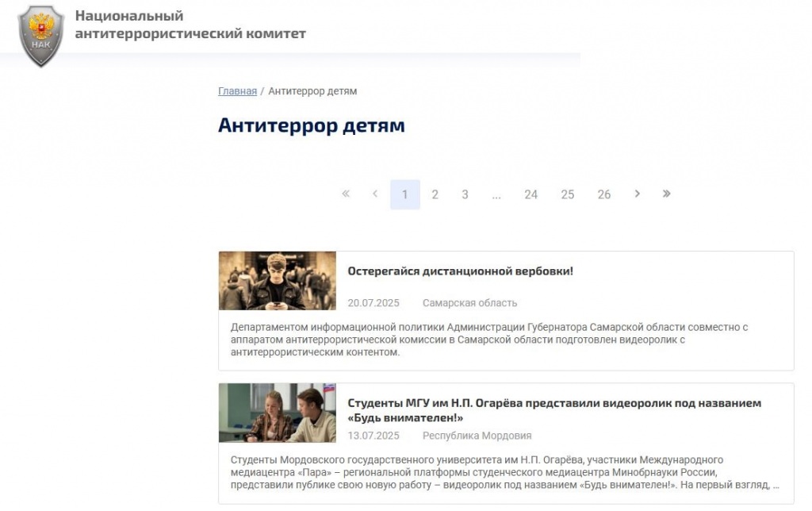Open page 26 in pagination
This screenshot has height=511, width=812.
pos(604,194)
